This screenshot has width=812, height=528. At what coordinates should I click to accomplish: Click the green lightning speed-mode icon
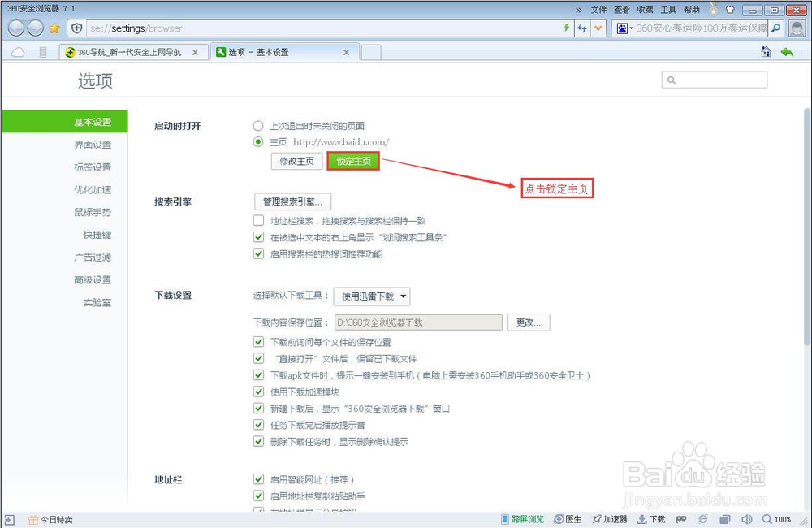coord(567,28)
